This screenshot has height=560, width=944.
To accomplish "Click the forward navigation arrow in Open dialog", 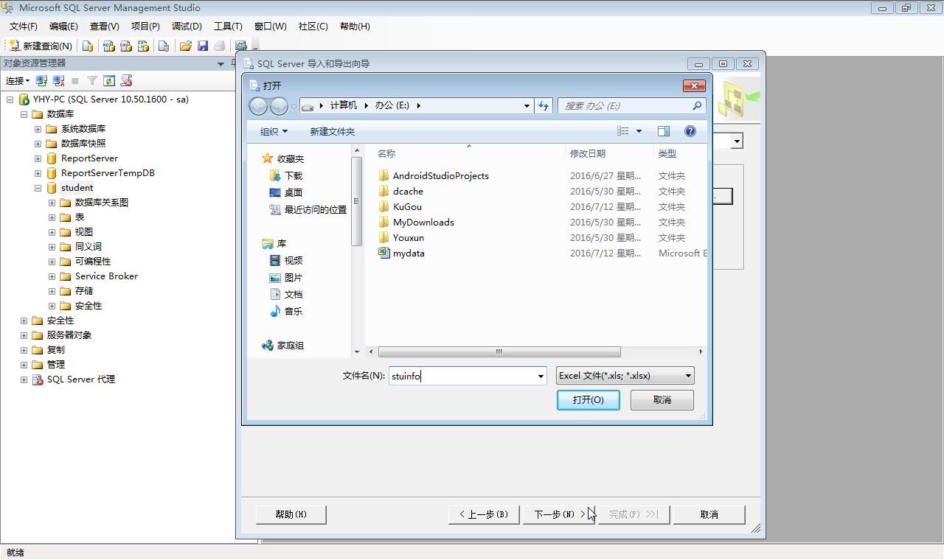I will [x=279, y=106].
